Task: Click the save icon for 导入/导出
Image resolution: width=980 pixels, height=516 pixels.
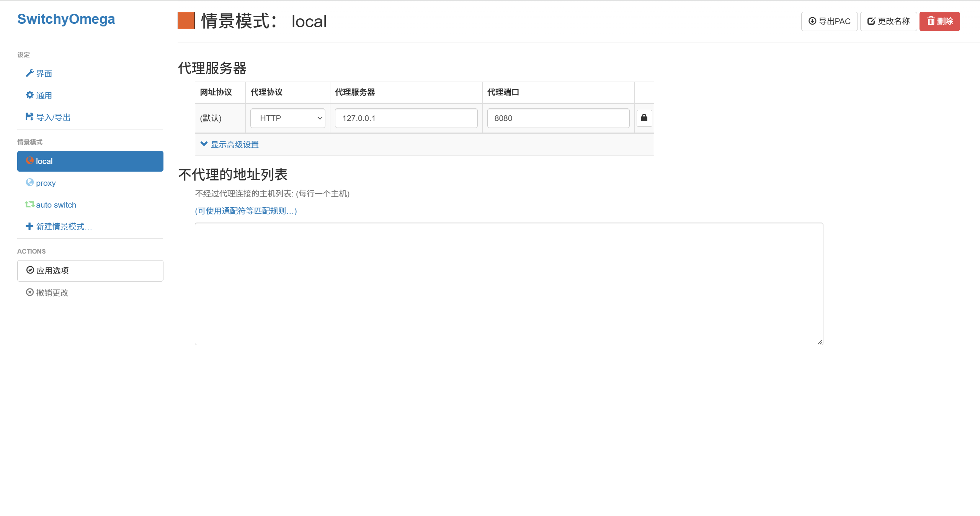Action: click(x=29, y=116)
